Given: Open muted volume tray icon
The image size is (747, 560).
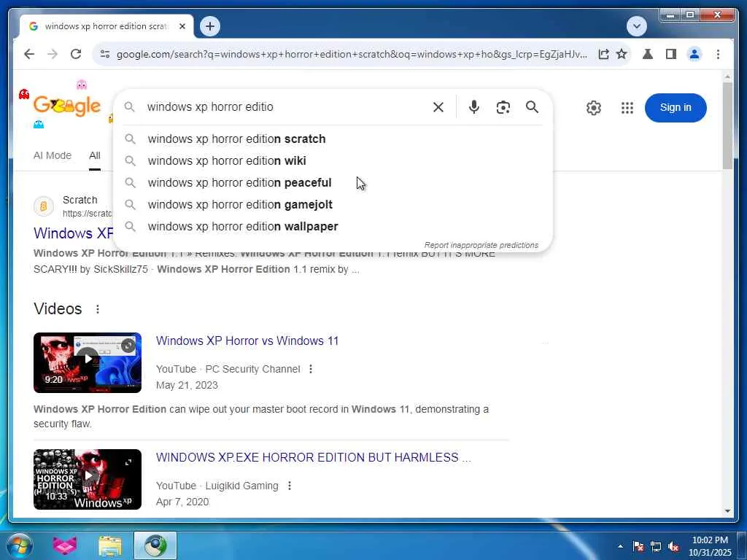Looking at the screenshot, I should tap(673, 546).
